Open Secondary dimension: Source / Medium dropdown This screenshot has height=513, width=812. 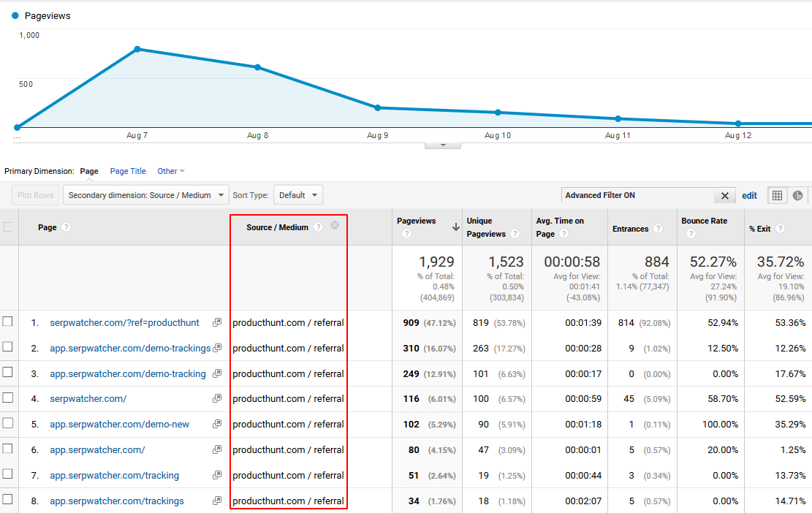tap(145, 195)
